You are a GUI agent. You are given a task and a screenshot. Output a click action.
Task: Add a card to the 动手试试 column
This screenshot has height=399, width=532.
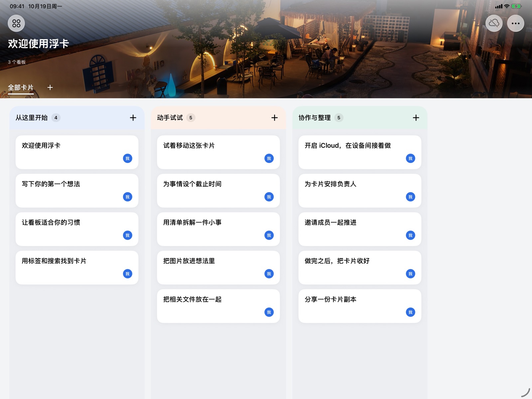click(x=274, y=118)
